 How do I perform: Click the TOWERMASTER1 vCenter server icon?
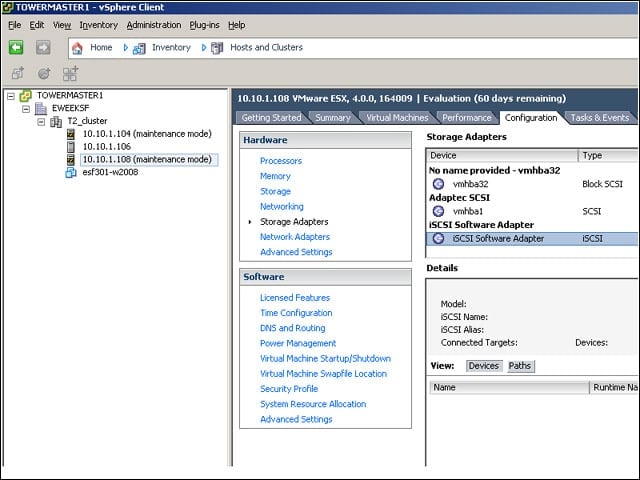tap(25, 96)
